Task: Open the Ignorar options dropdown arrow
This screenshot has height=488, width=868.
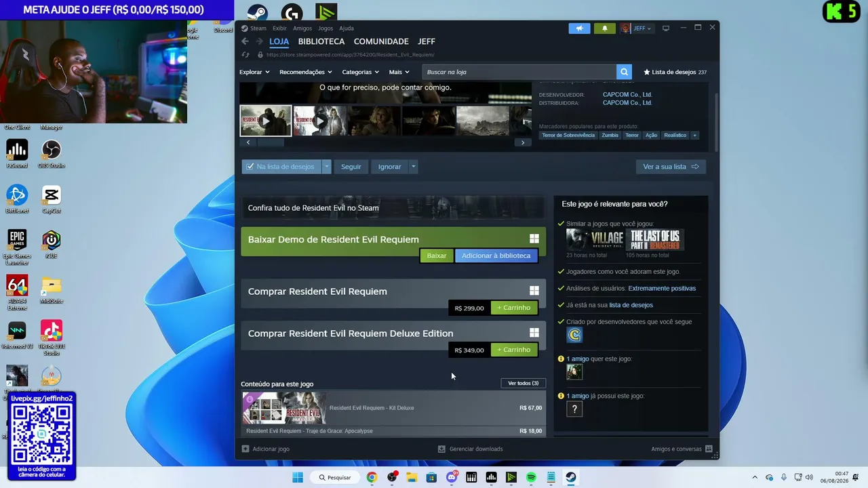Action: pos(413,167)
